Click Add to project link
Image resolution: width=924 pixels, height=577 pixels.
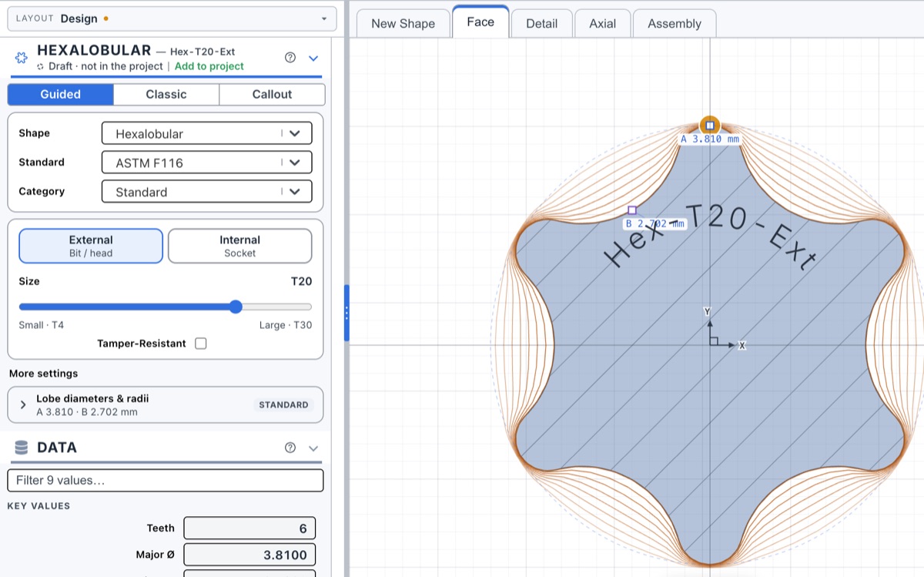pos(209,66)
